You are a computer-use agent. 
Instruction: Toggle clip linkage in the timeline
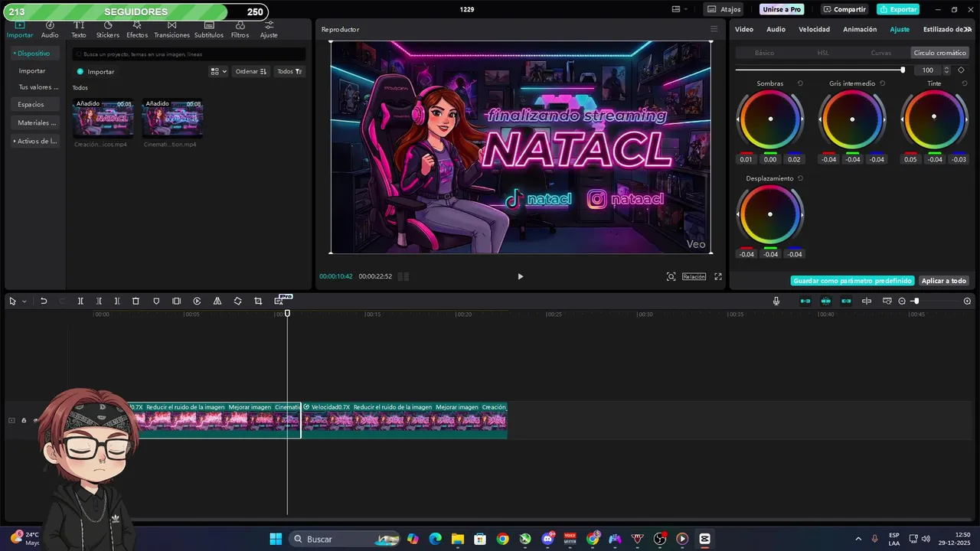click(846, 302)
